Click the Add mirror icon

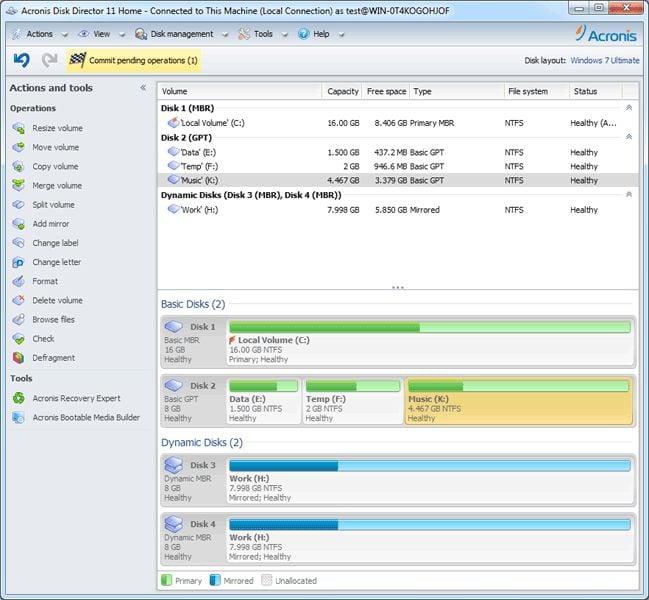click(19, 224)
